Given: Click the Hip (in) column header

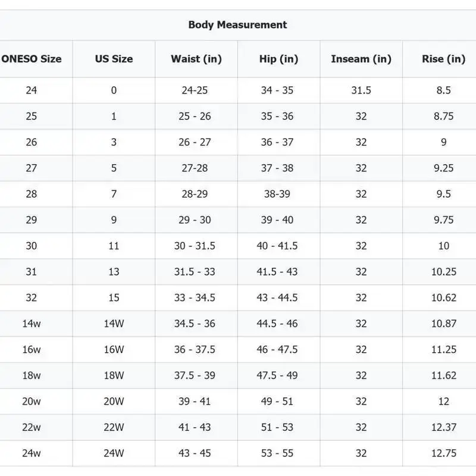Looking at the screenshot, I should point(278,59).
